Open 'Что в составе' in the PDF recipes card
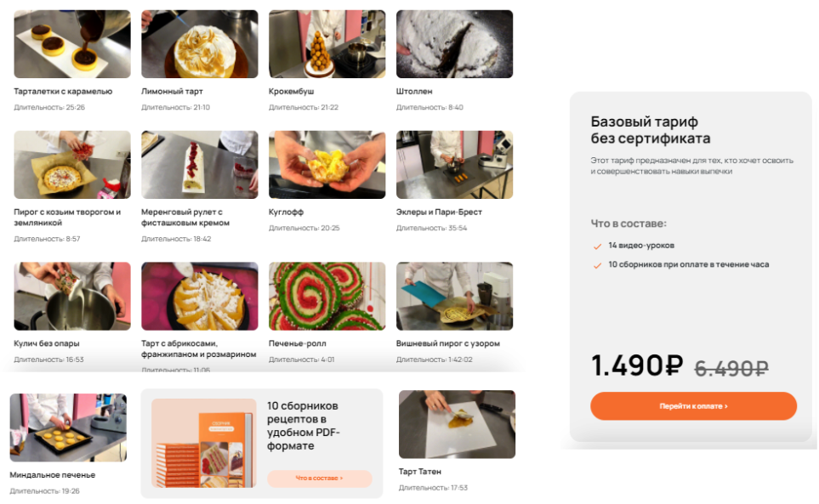The image size is (819, 504). coord(319,479)
